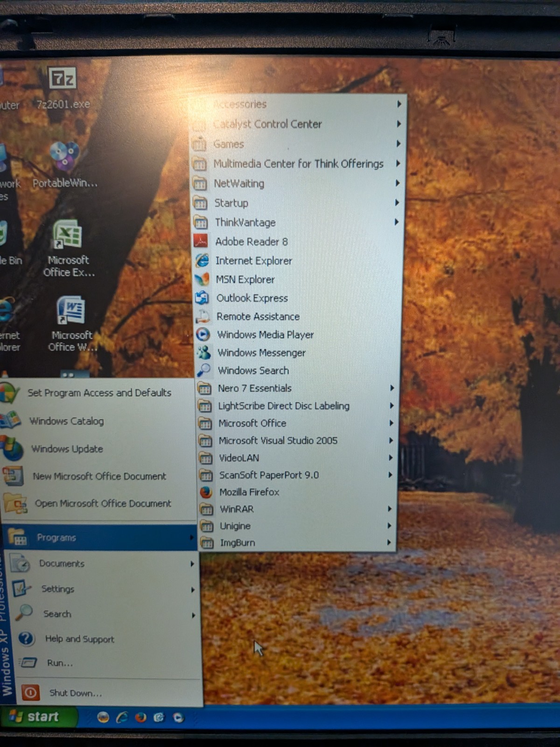Viewport: 560px width, 747px height.
Task: Click the Help and Support question mark icon
Action: click(27, 638)
